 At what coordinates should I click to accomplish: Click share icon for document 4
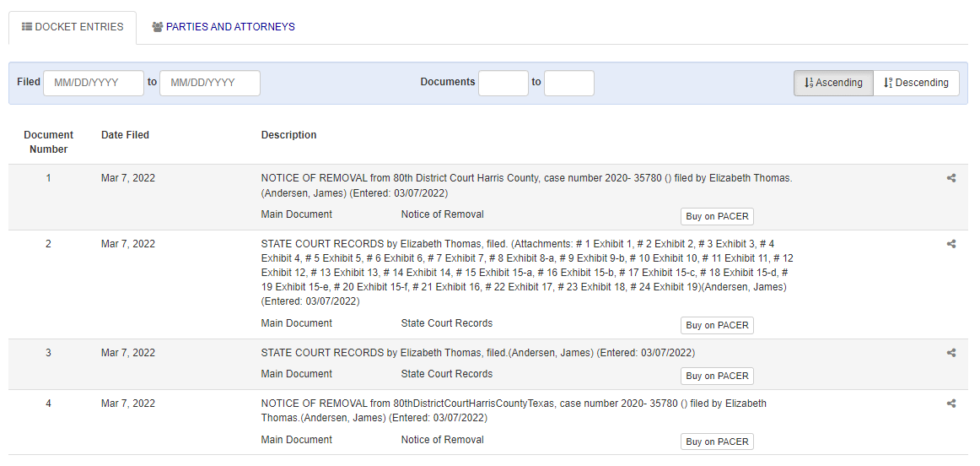pos(951,404)
